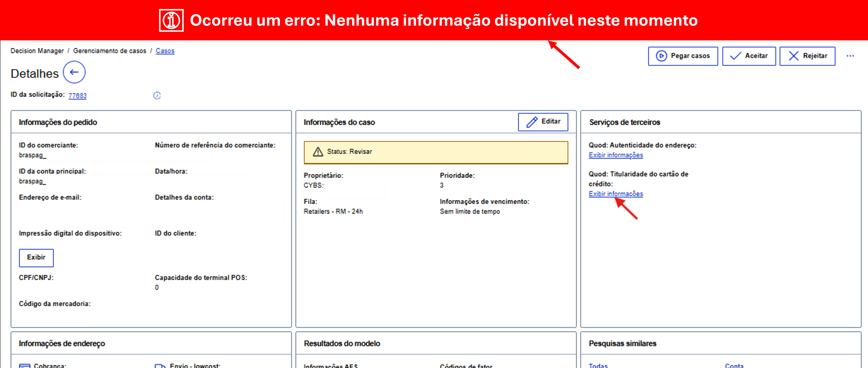Viewport: 868px width, 368px height.
Task: Click the Gerenciamento de casos breadcrumb text
Action: pos(110,51)
